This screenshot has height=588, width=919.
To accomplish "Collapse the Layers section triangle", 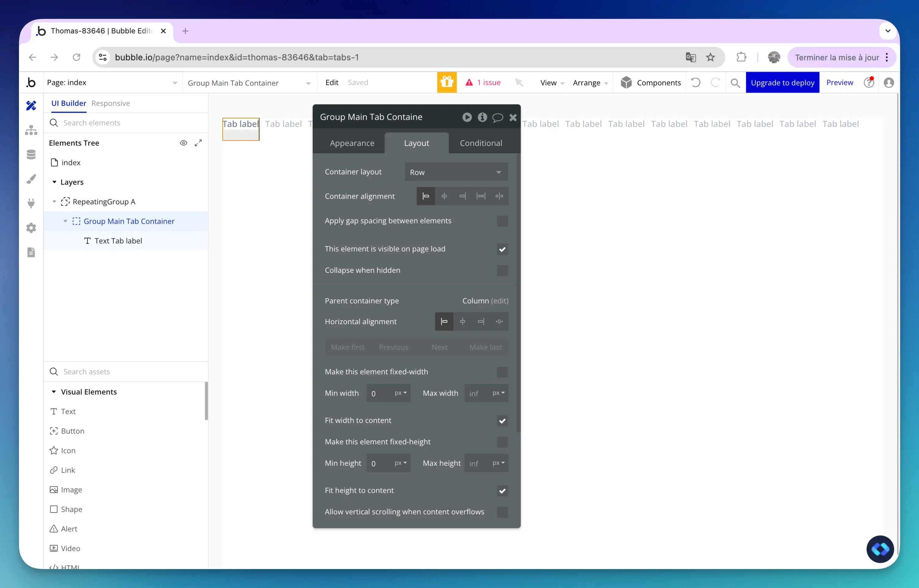I will point(54,182).
